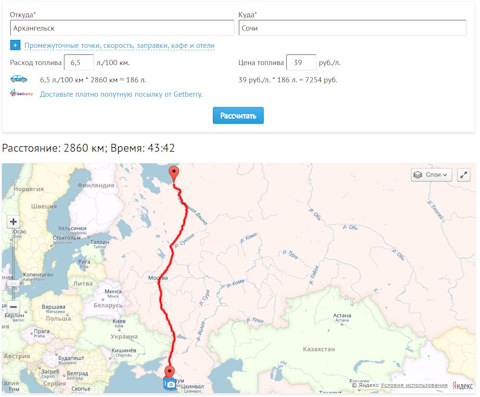Screen dimensions: 480x397
Task: Click the Рассчитать button
Action: click(x=238, y=115)
